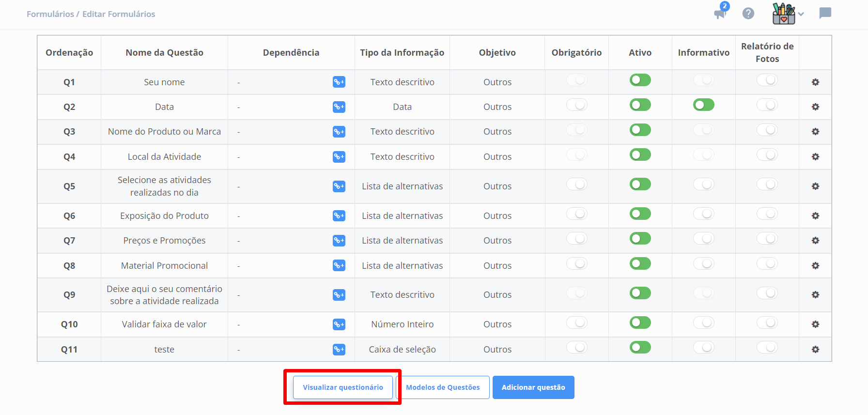
Task: Open gear options for Q7 Preços e Promoções
Action: 815,241
